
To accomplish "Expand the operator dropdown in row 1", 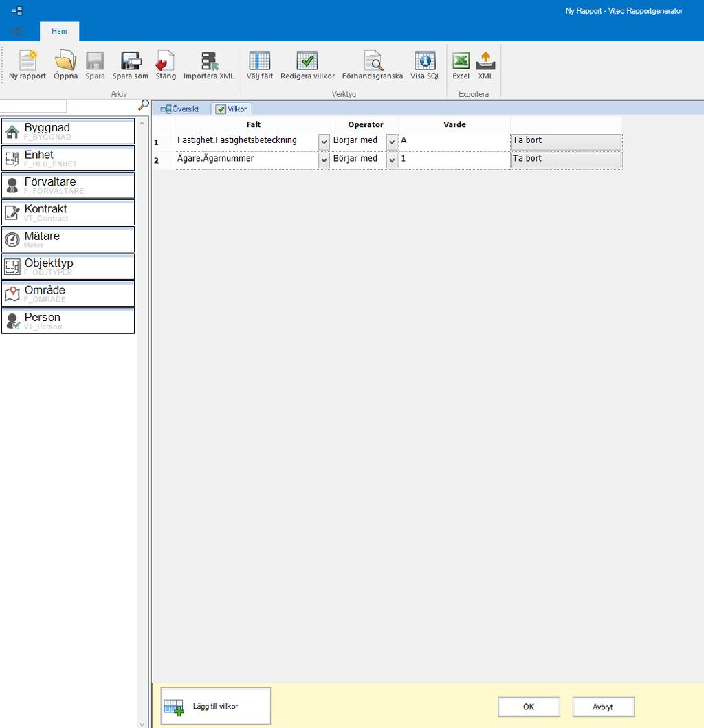I will click(x=392, y=142).
